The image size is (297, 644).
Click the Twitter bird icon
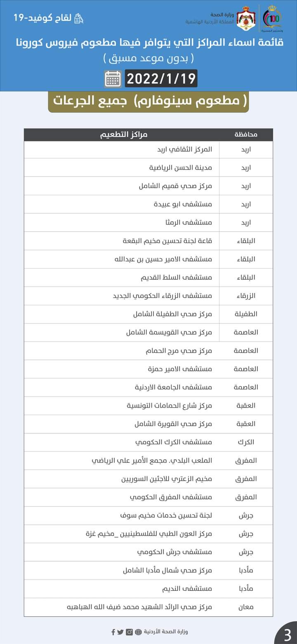pyautogui.click(x=120, y=632)
